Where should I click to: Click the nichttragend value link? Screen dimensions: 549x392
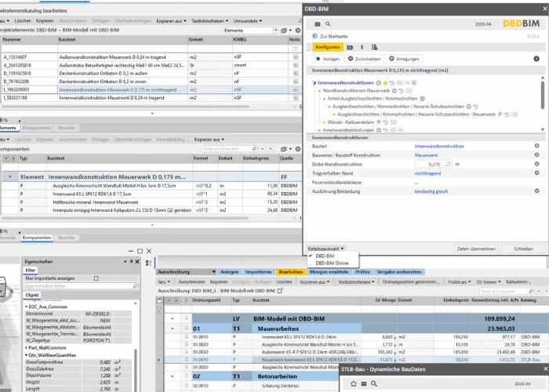pos(427,173)
